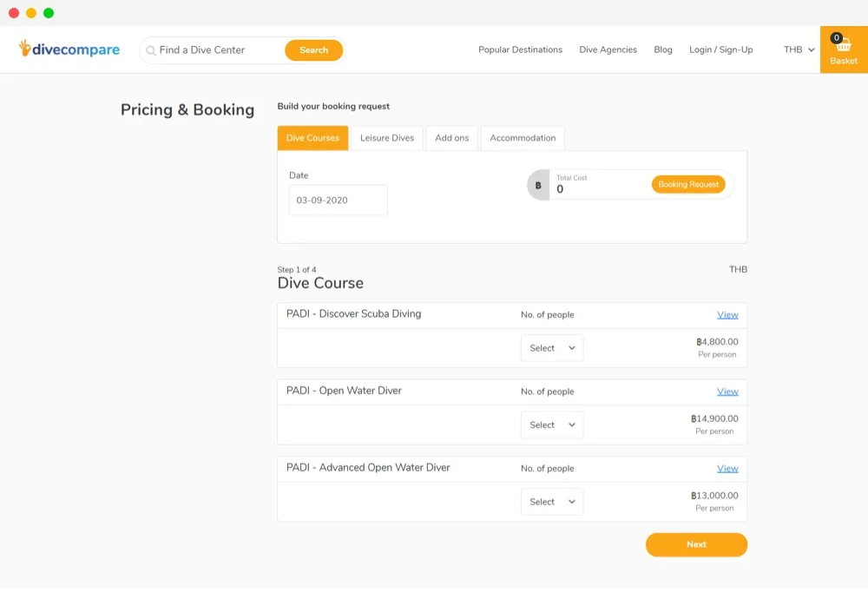This screenshot has width=868, height=599.
Task: Switch to the Leisure Dives tab
Action: point(386,137)
